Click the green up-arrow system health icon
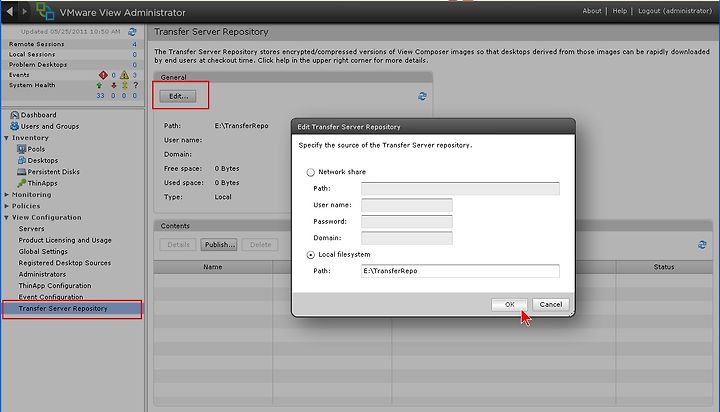The width and height of the screenshot is (720, 412). pos(99,85)
